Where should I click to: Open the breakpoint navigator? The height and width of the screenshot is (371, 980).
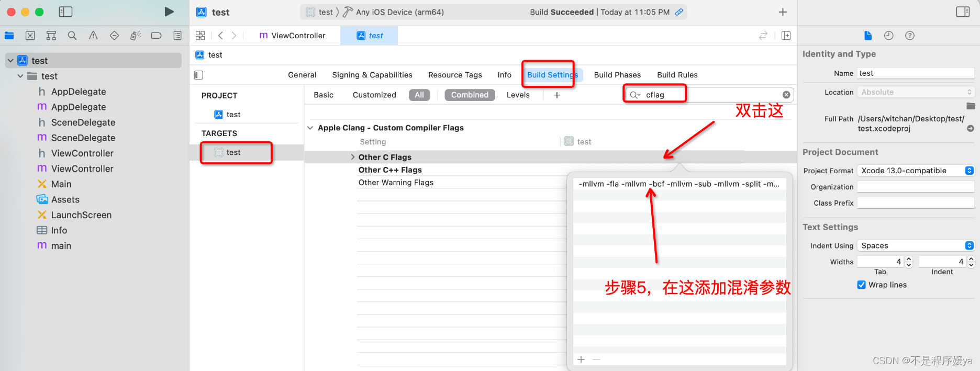click(x=156, y=36)
